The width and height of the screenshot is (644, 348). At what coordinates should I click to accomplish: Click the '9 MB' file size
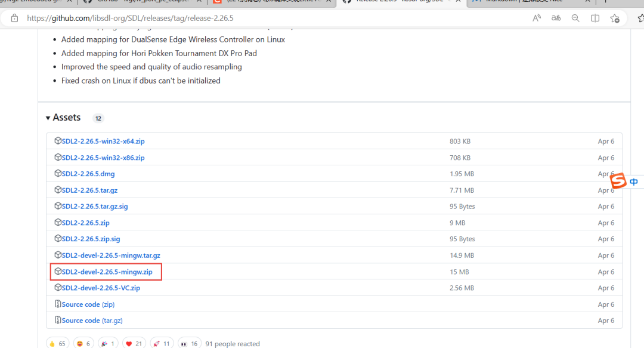(457, 223)
